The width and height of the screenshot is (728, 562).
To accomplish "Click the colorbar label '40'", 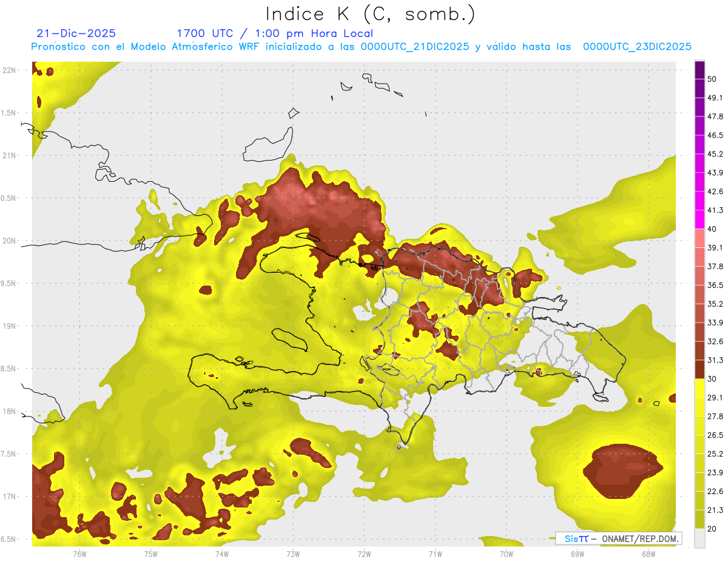I will [x=712, y=229].
